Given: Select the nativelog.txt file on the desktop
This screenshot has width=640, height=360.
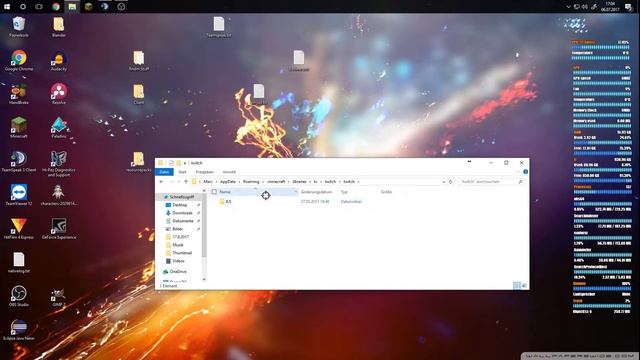Looking at the screenshot, I should 19,262.
